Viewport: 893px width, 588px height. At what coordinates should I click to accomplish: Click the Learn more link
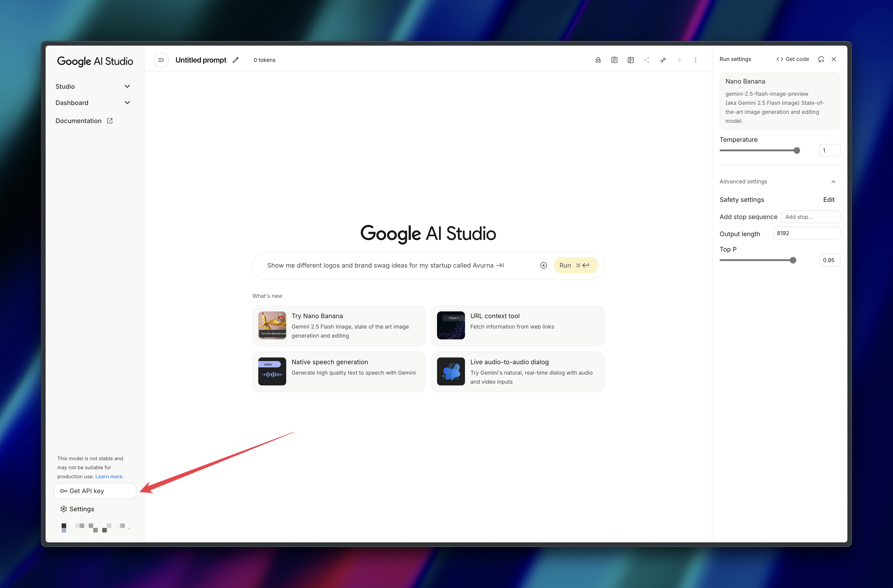click(x=108, y=476)
